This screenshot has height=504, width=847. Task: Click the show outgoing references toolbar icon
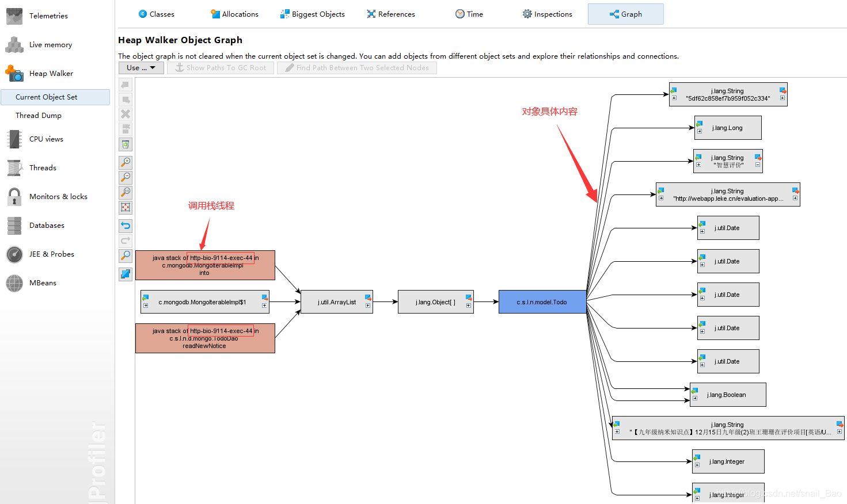126,100
